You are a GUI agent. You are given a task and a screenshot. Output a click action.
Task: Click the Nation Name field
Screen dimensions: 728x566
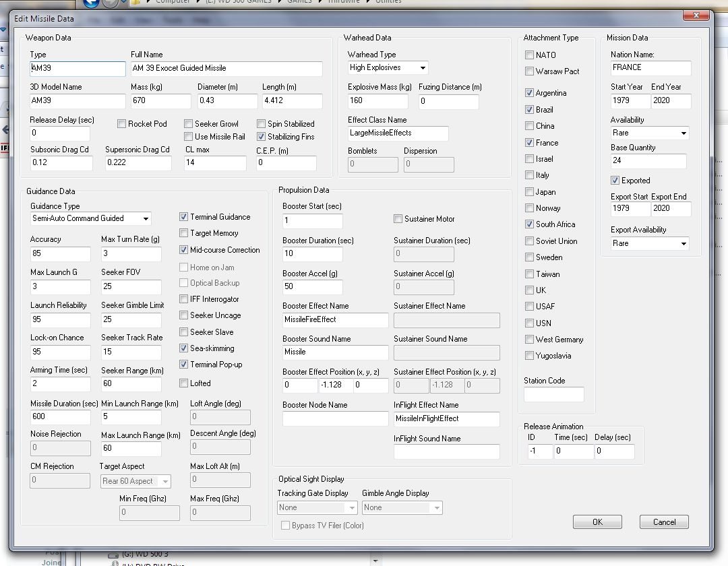coord(651,68)
